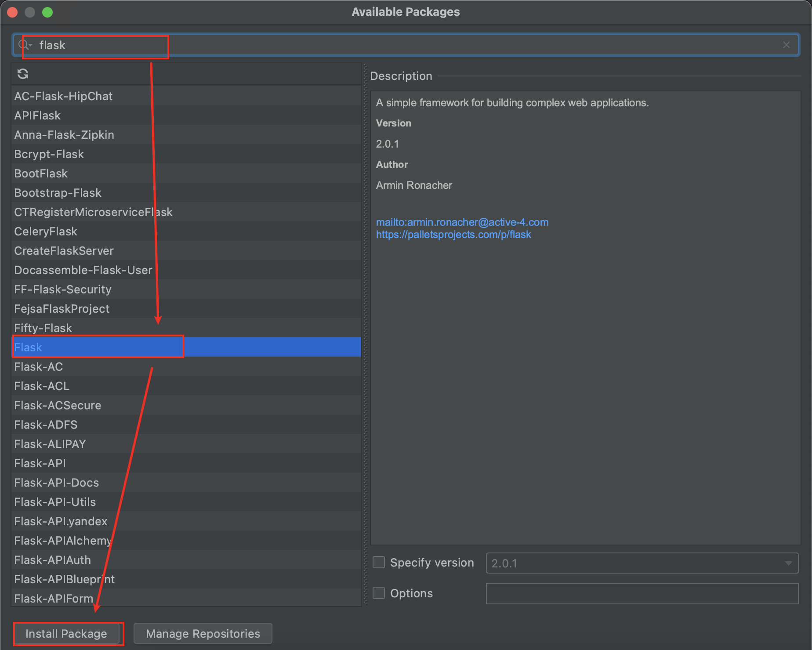Select the Flask-ALIPAY package
Viewport: 812px width, 650px height.
tap(186, 444)
